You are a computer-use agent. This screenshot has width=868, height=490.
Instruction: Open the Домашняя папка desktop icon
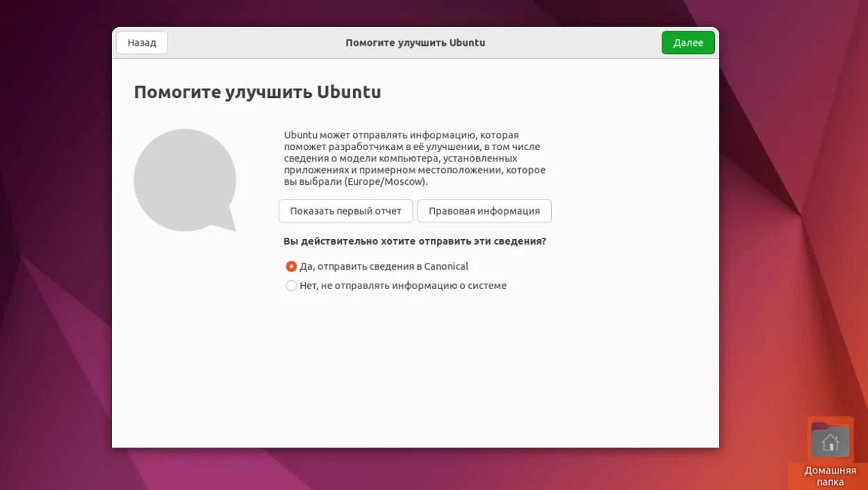tap(830, 441)
